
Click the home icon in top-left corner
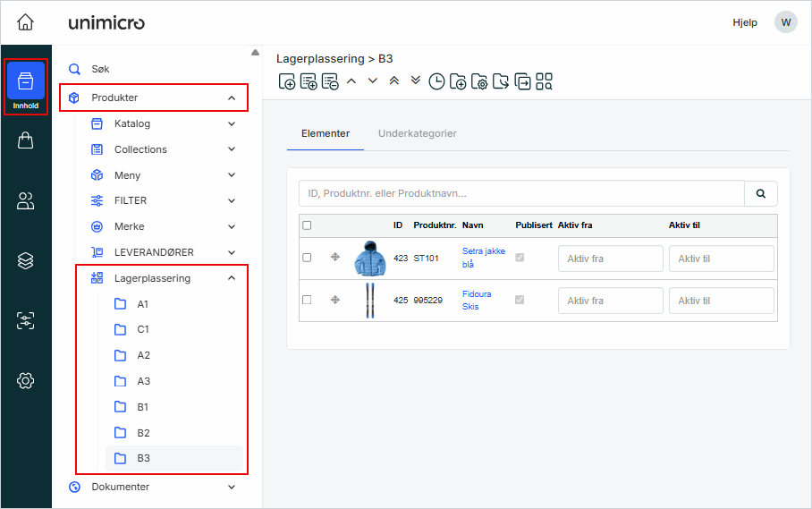(26, 22)
